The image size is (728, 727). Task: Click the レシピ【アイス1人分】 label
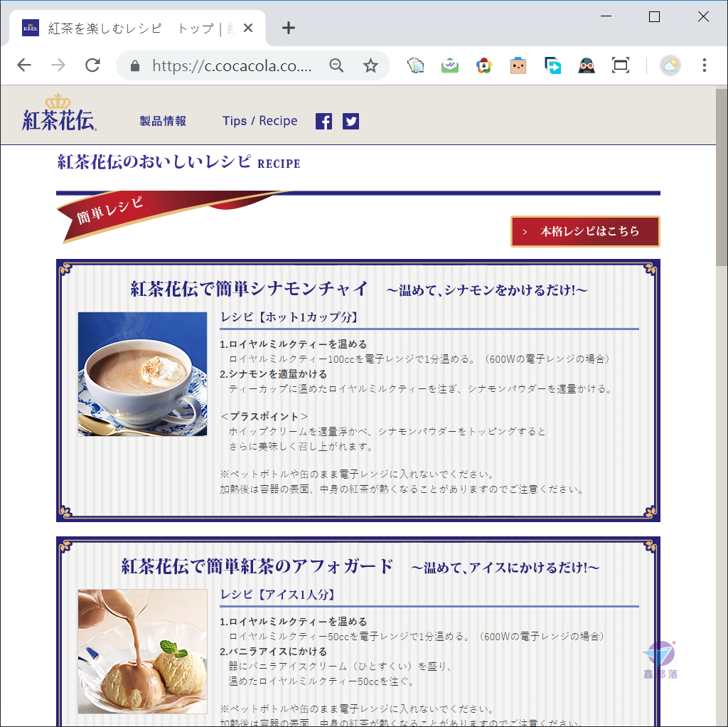[x=278, y=595]
